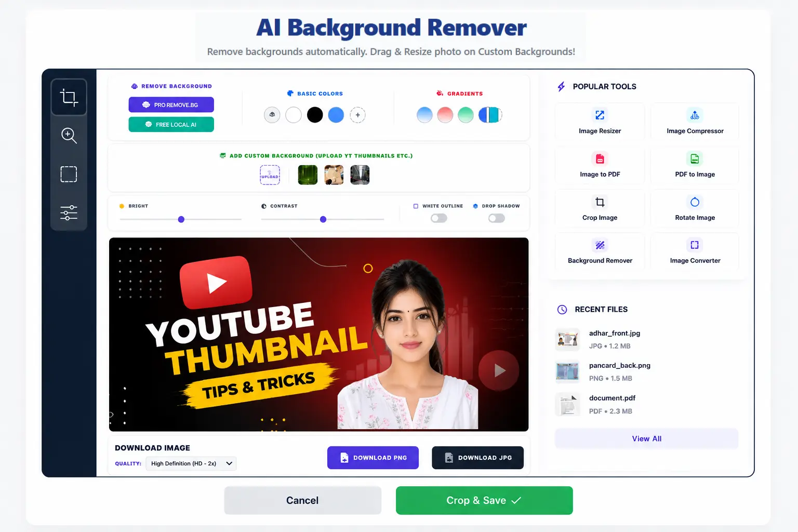Apply the green gradient background

[x=466, y=115]
